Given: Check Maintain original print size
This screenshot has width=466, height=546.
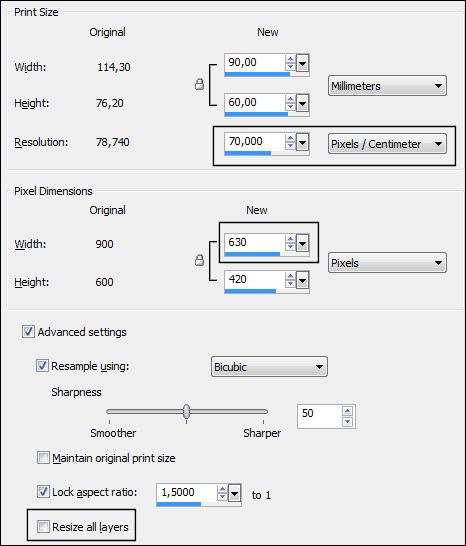Looking at the screenshot, I should click(x=43, y=457).
